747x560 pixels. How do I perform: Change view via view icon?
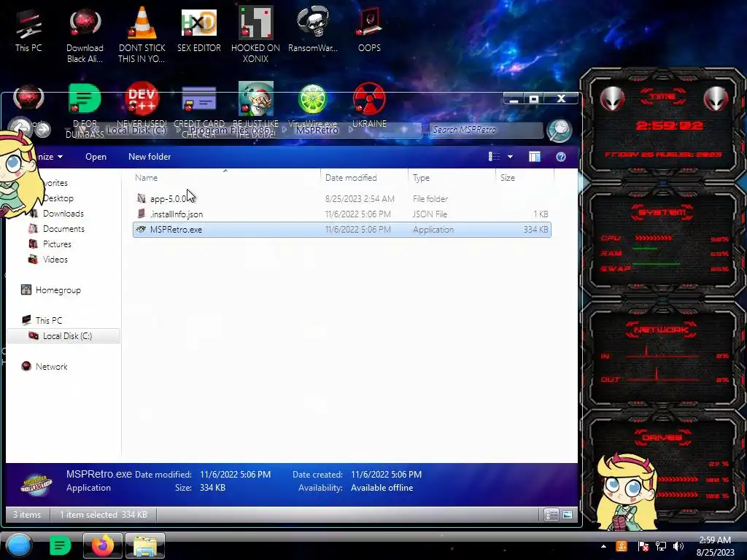coord(494,157)
